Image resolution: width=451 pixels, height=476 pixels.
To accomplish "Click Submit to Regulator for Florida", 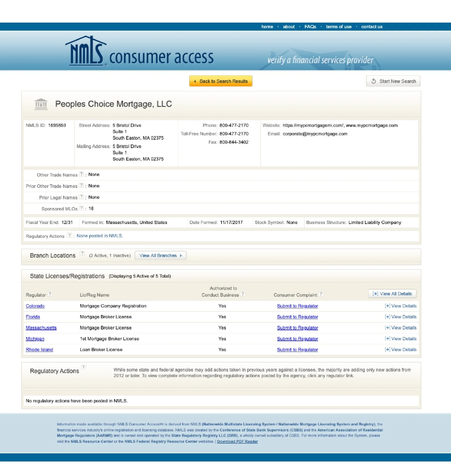I will (298, 317).
